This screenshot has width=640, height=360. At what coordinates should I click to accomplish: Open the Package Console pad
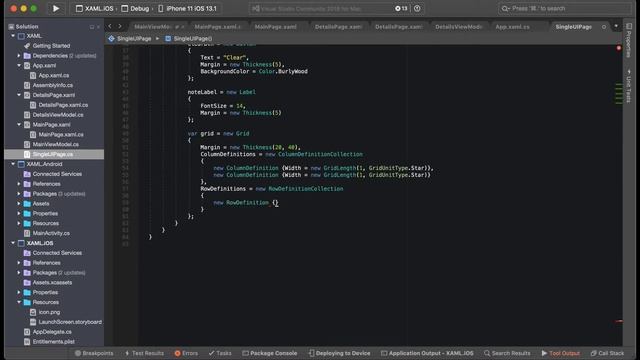[x=270, y=353]
